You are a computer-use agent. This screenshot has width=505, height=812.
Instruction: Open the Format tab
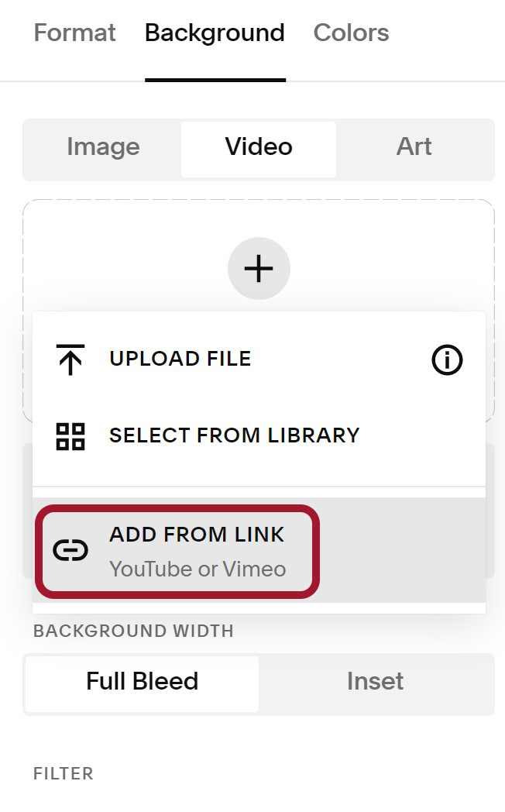pyautogui.click(x=74, y=33)
